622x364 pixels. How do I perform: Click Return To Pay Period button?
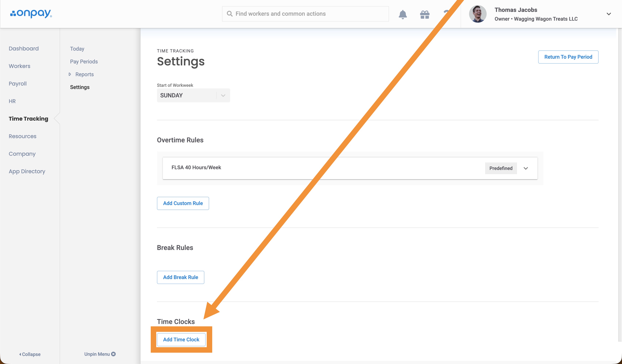tap(568, 57)
